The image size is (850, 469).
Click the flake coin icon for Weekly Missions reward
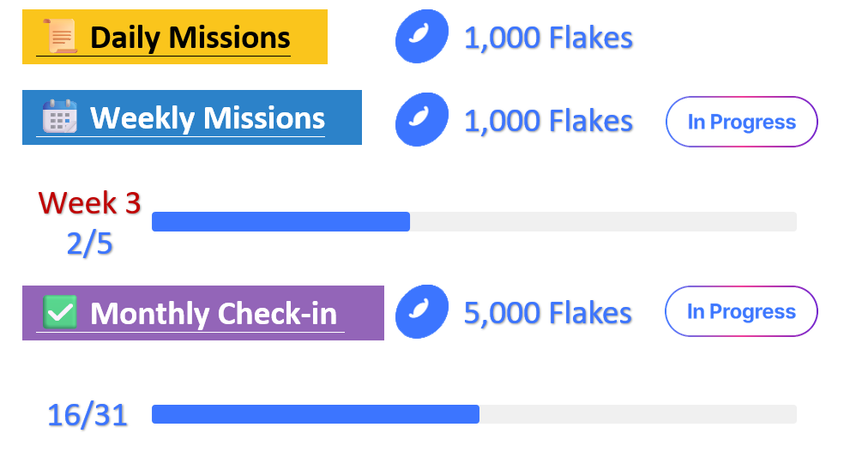tap(422, 121)
